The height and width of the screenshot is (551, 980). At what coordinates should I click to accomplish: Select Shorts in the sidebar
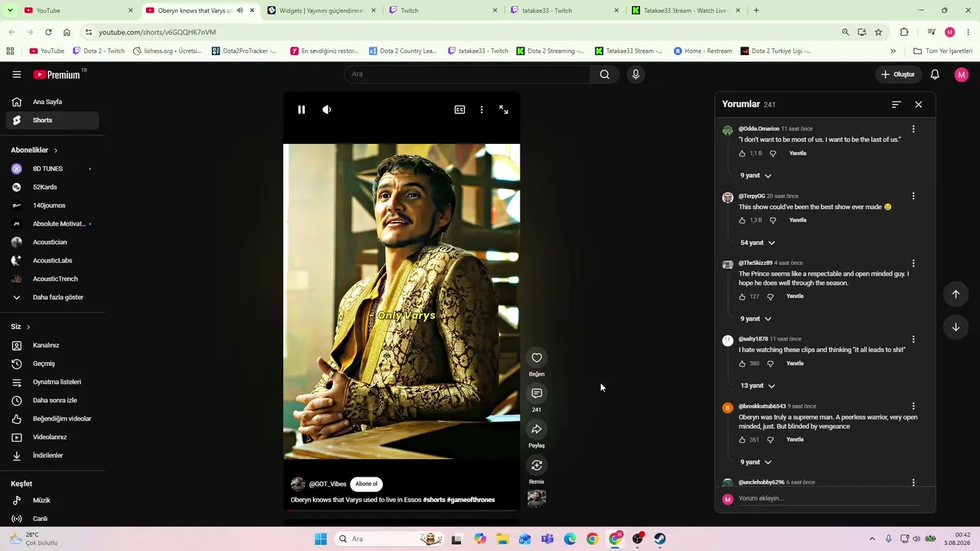click(x=52, y=120)
